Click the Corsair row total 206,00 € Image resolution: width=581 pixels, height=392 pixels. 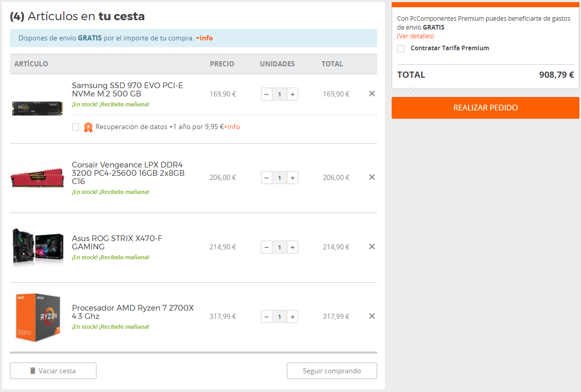tap(336, 177)
